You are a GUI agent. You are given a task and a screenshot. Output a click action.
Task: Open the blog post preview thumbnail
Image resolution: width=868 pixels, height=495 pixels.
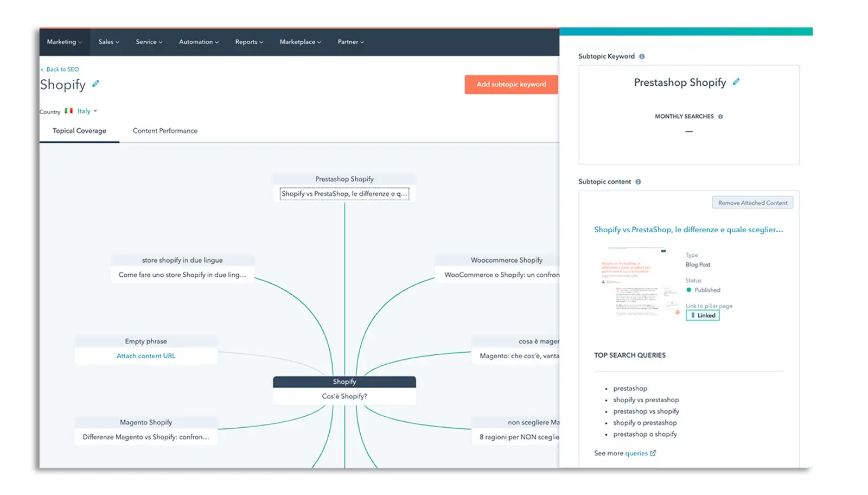point(640,282)
